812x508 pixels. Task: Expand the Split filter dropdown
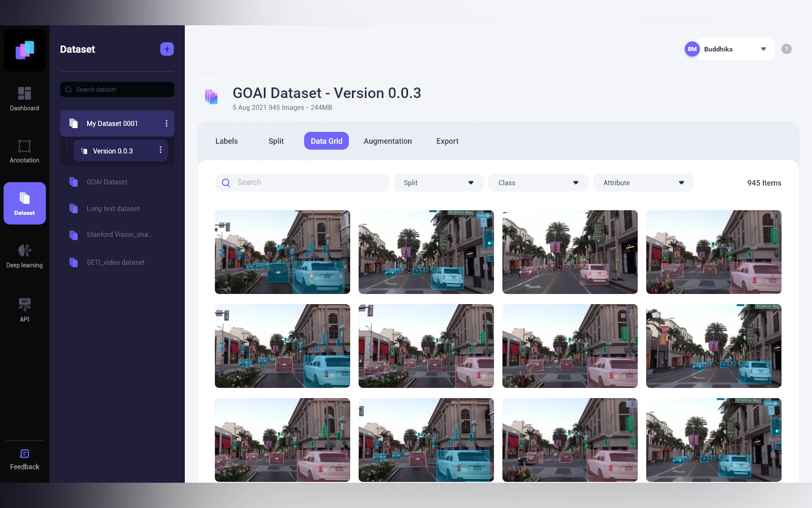(x=438, y=183)
